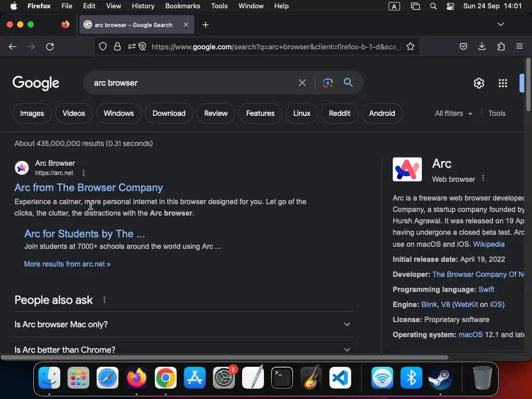
Task: Click the Arc logo thumbnail in knowledge panel
Action: pos(407,169)
